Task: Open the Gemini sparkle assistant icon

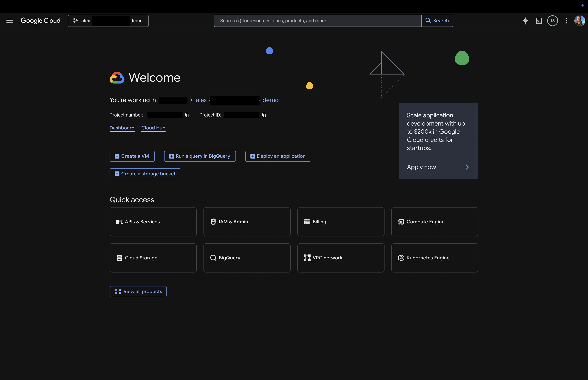Action: [x=525, y=21]
